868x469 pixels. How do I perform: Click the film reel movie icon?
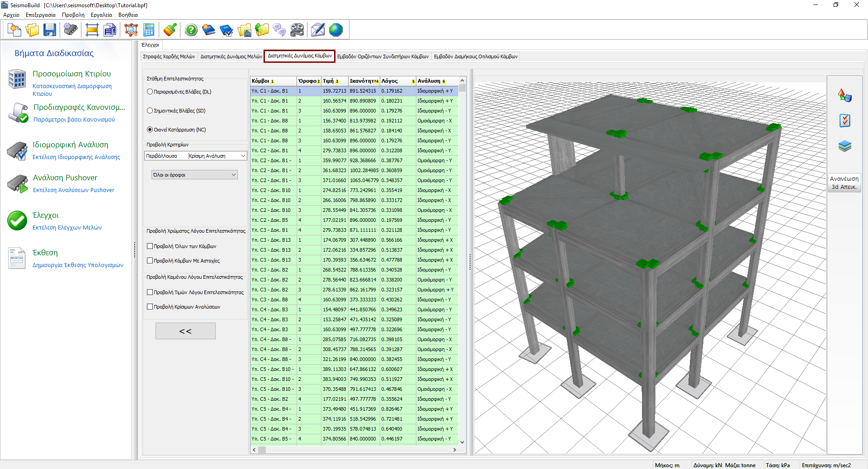(297, 30)
